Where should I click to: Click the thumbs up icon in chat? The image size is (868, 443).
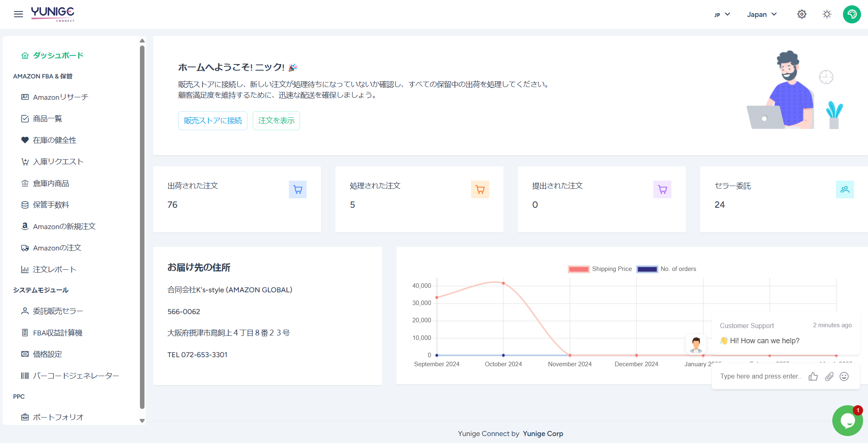813,376
